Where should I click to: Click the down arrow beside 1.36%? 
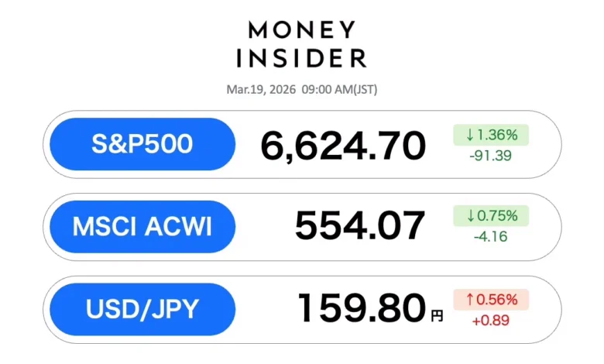pos(469,136)
